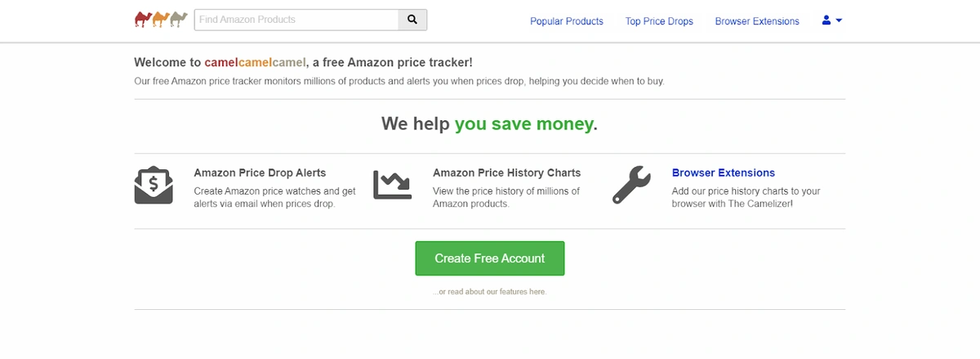
Task: Click the wrench browser extensions icon
Action: [631, 185]
